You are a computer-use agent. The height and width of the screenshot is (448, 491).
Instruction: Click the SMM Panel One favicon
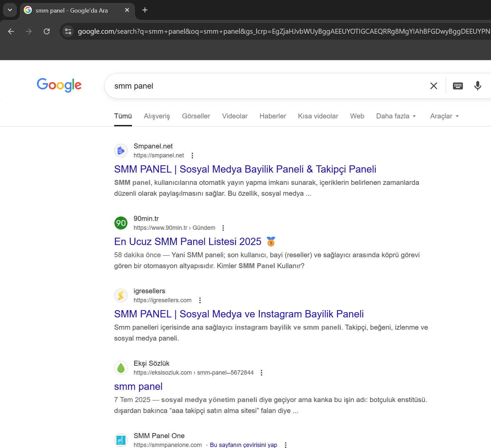click(121, 440)
